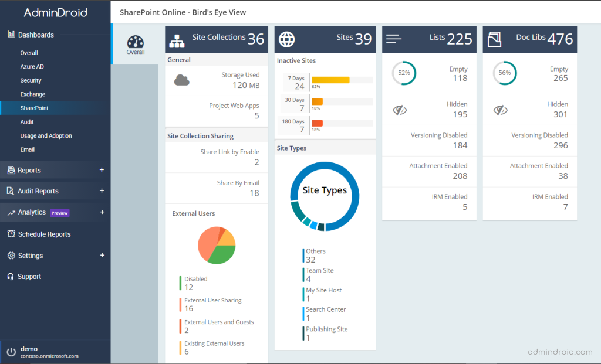This screenshot has width=601, height=364.
Task: Click the power sign-out icon
Action: pyautogui.click(x=11, y=352)
